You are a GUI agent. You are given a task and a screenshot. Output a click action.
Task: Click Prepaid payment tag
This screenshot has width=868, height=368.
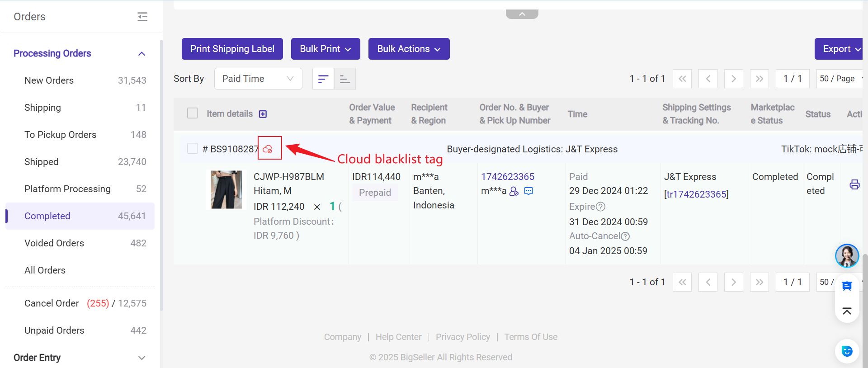click(x=375, y=193)
